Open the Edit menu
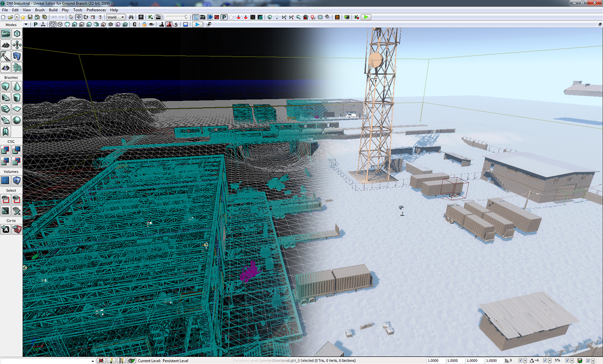 click(x=16, y=10)
